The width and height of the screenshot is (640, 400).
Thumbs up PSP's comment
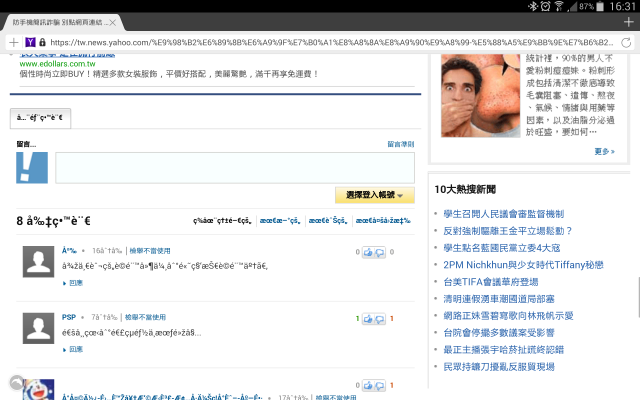(x=368, y=319)
